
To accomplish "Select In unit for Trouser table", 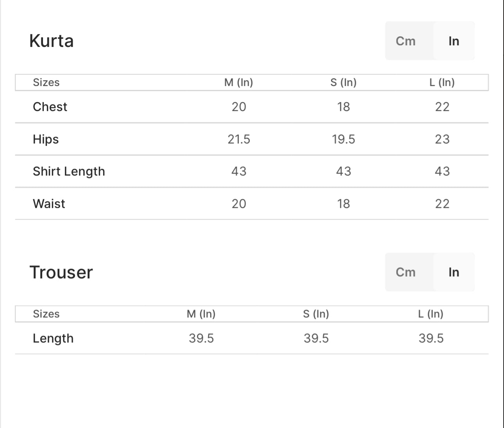I will 454,272.
